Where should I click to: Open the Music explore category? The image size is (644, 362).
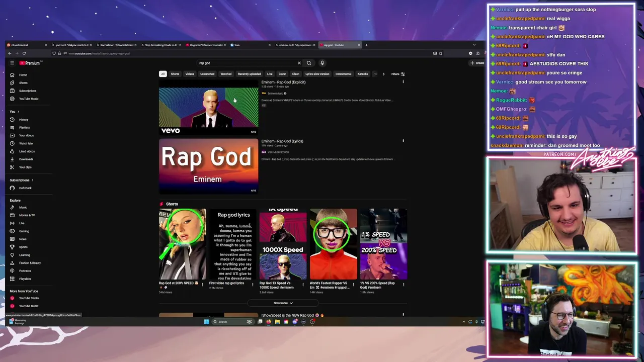click(x=23, y=208)
